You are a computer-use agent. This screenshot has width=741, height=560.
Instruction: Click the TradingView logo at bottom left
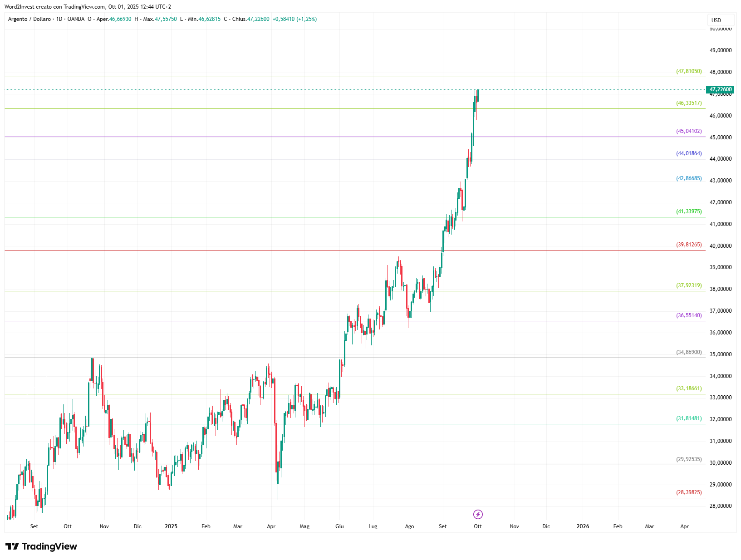coord(41,546)
